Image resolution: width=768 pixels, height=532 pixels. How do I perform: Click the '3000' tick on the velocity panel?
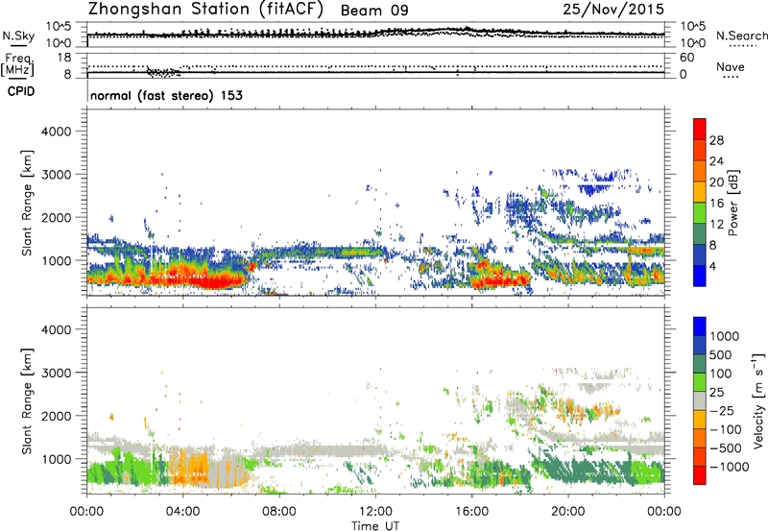(56, 373)
